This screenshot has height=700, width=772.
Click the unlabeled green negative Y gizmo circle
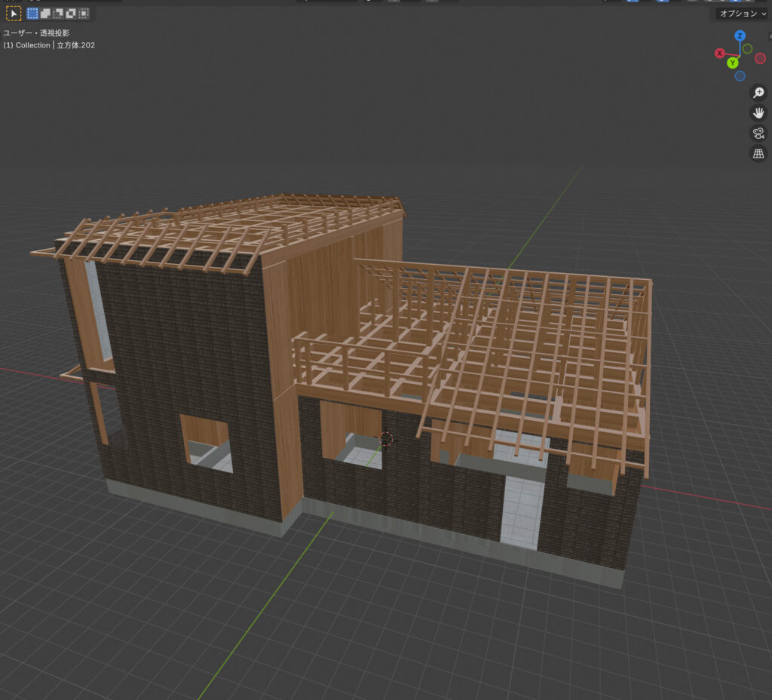747,48
